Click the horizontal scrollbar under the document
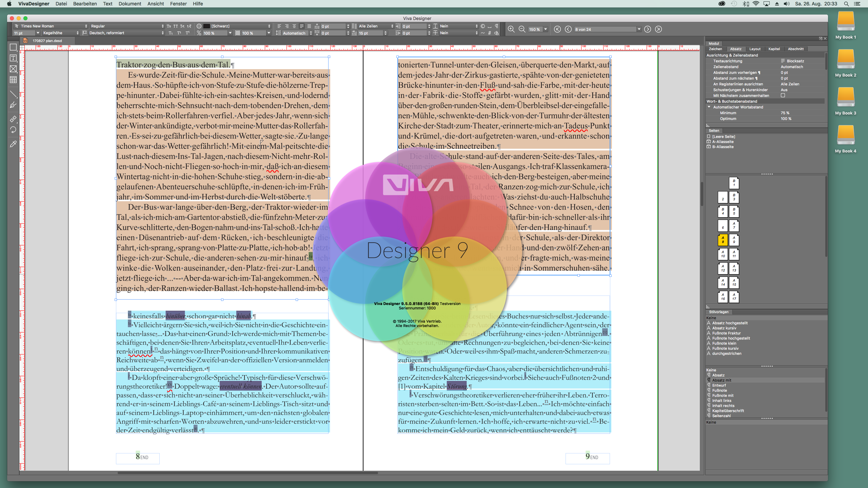The image size is (868, 488). coord(248,473)
